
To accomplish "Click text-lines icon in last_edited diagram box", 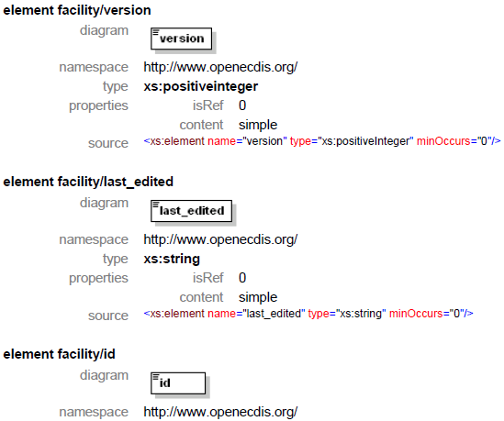I will (156, 205).
